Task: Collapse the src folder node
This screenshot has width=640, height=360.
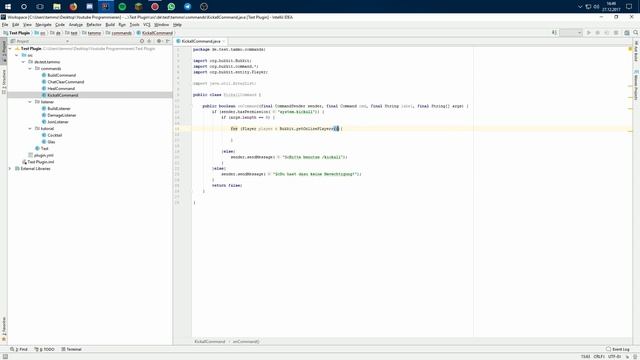Action: point(17,55)
